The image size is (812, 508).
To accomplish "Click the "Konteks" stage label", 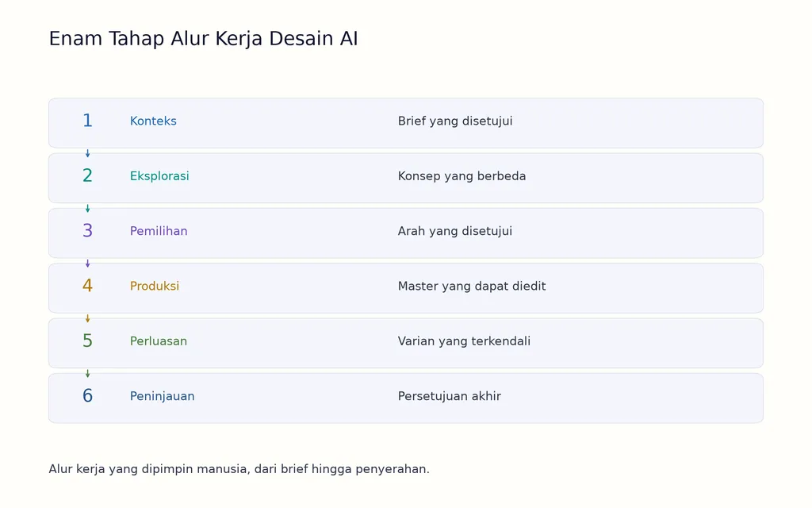I will [x=153, y=121].
